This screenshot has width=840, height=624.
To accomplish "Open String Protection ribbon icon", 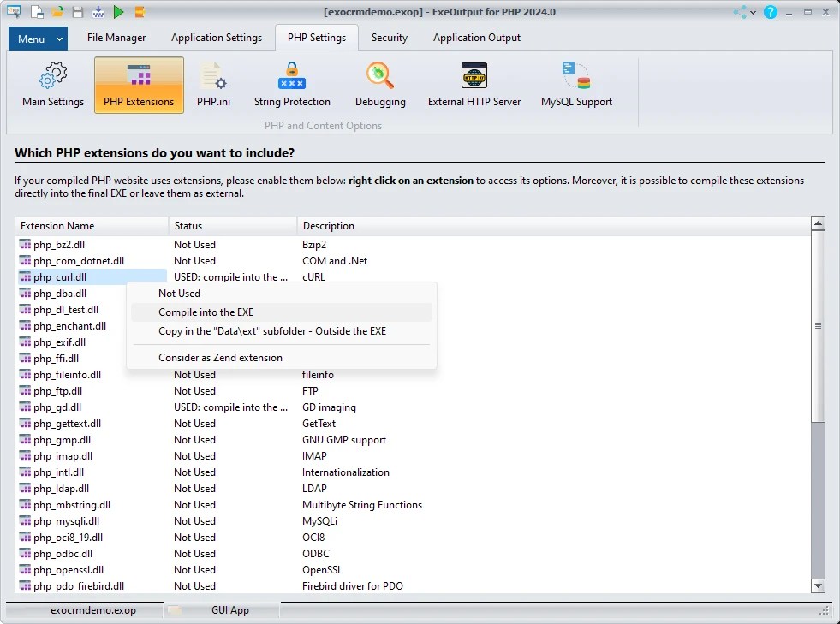I will 292,85.
